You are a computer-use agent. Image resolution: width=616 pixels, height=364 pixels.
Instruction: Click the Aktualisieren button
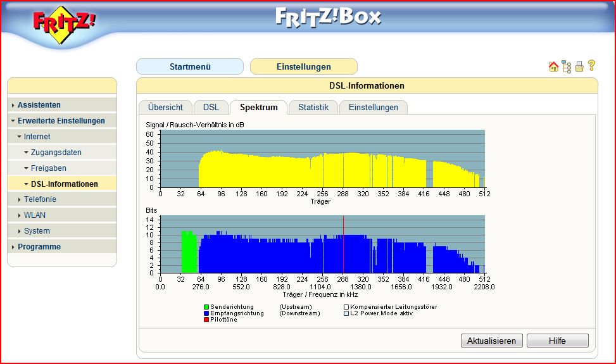coord(491,341)
